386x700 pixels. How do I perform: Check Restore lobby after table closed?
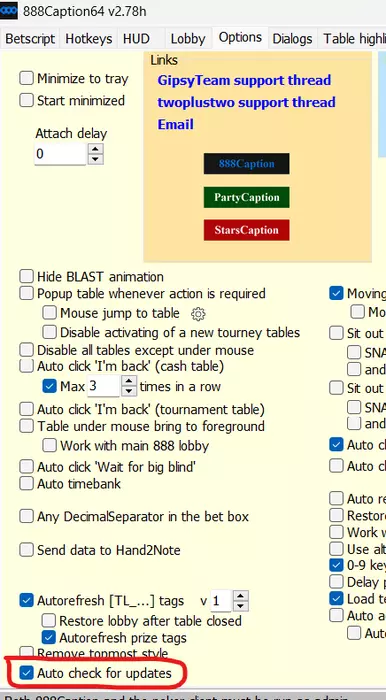[x=49, y=621]
